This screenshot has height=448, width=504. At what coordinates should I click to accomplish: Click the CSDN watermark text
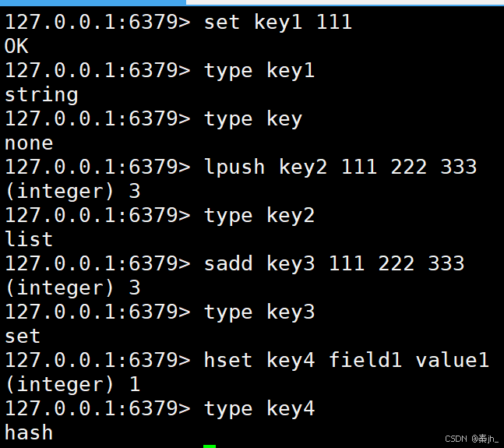coord(471,439)
